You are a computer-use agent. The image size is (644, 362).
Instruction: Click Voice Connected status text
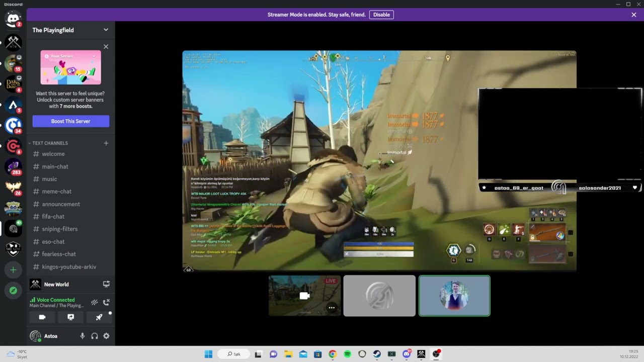(x=55, y=300)
